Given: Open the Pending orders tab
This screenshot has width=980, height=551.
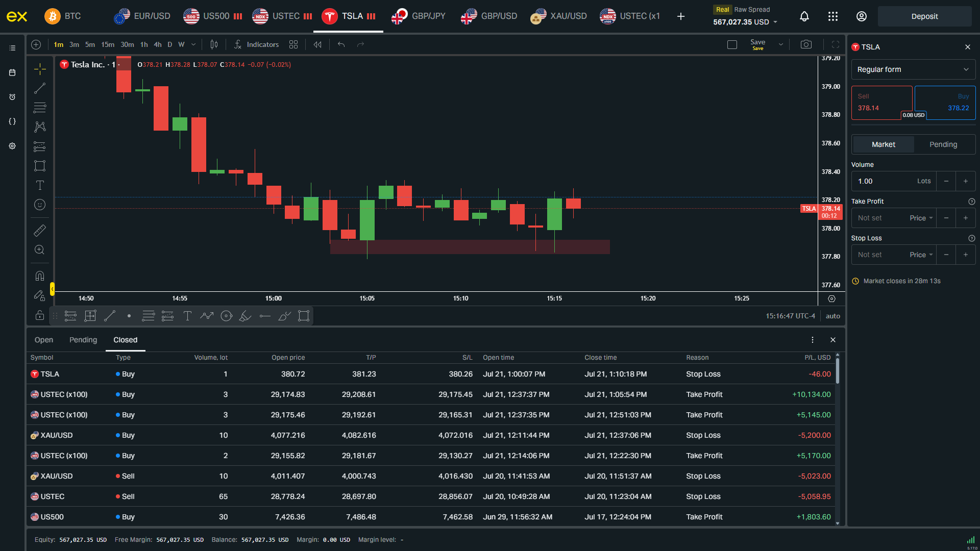Looking at the screenshot, I should (x=83, y=340).
